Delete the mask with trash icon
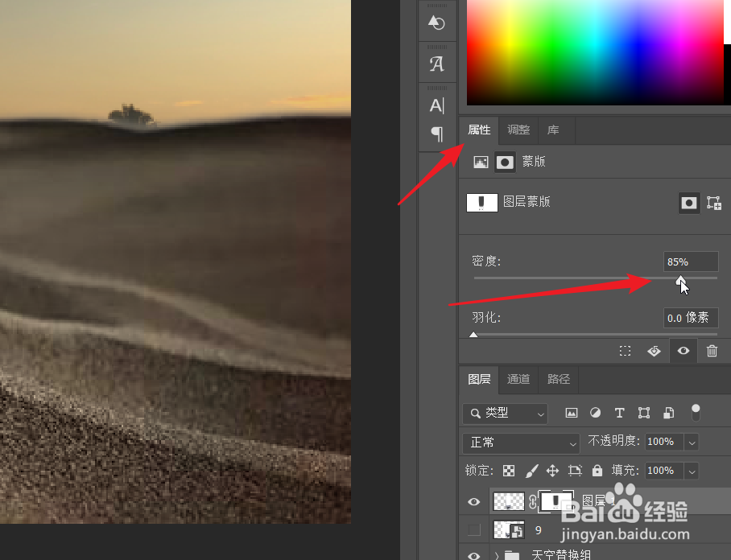731x560 pixels. point(712,351)
